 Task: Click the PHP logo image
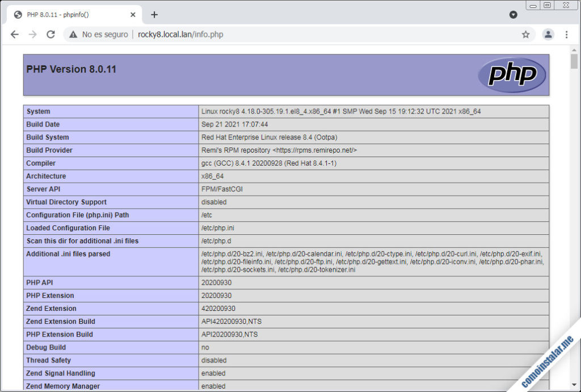(511, 74)
